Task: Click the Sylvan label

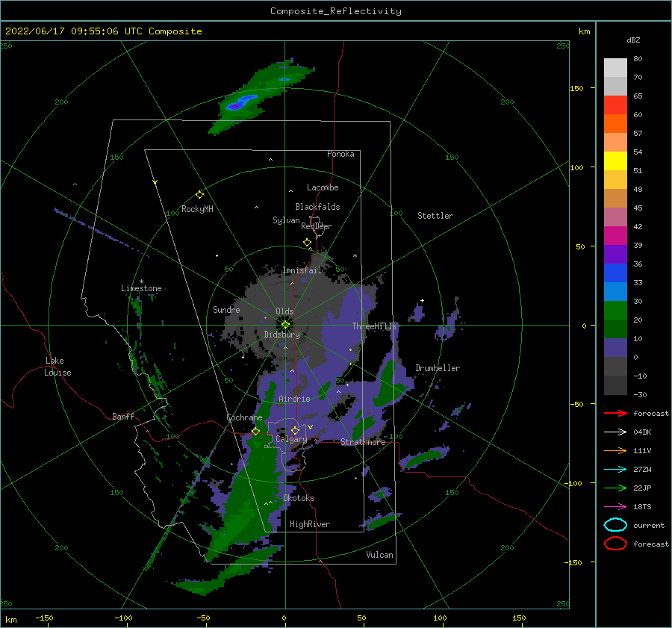Action: point(286,220)
